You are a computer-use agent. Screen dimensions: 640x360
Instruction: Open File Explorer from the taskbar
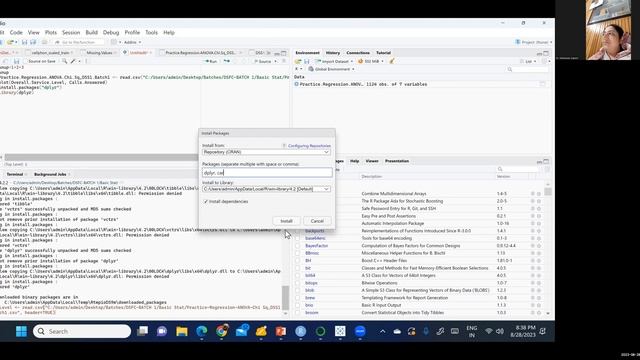tap(182, 331)
